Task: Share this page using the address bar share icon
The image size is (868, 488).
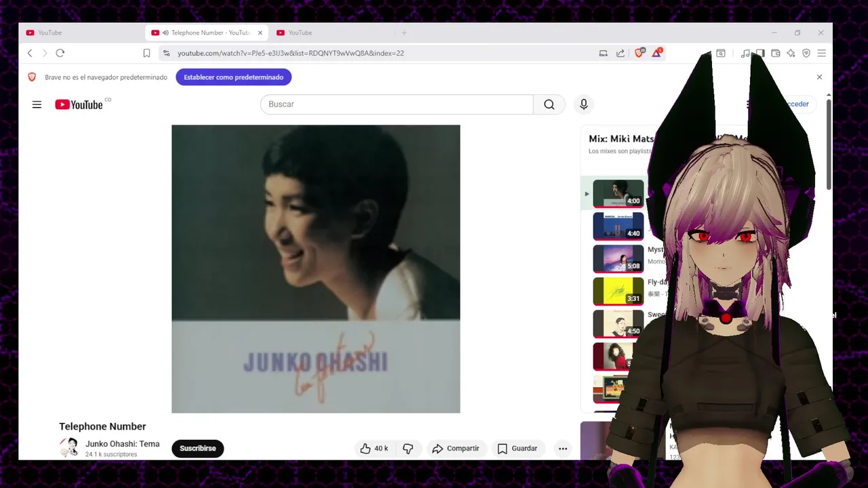Action: (x=620, y=53)
